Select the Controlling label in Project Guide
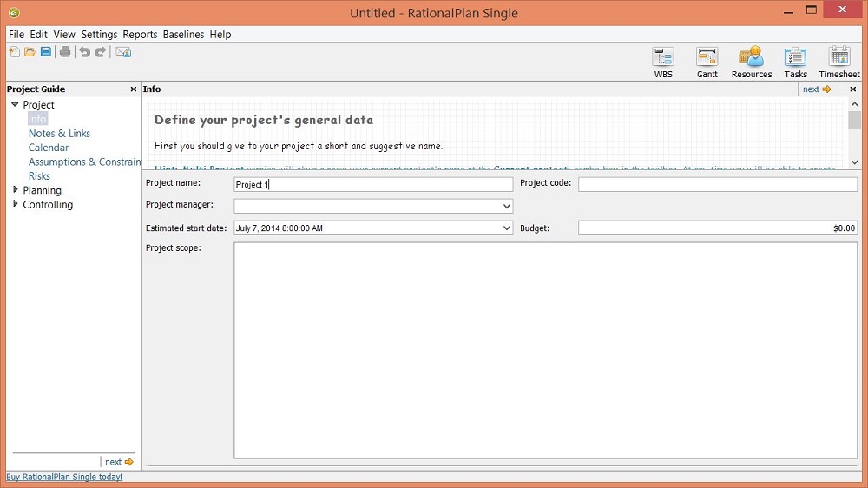 click(48, 204)
